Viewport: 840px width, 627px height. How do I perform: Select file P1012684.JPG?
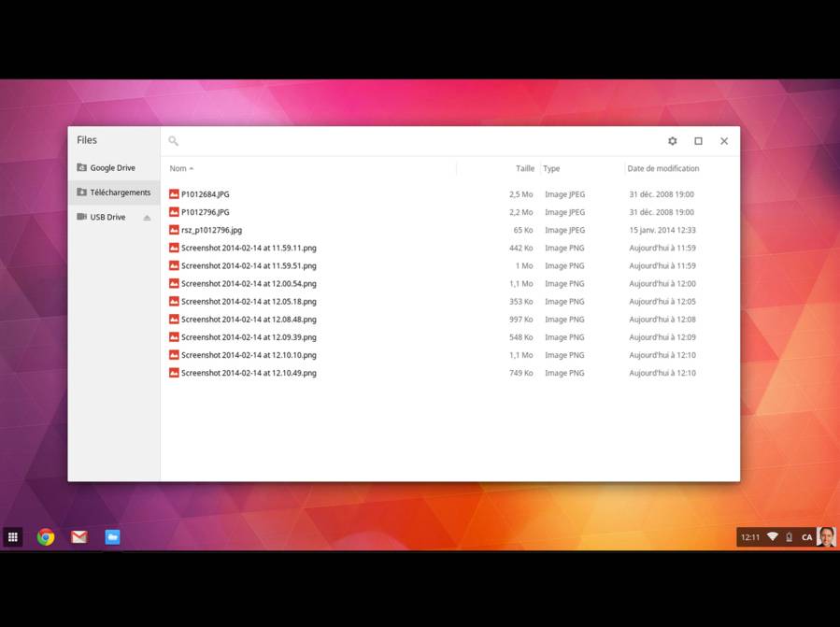point(205,194)
